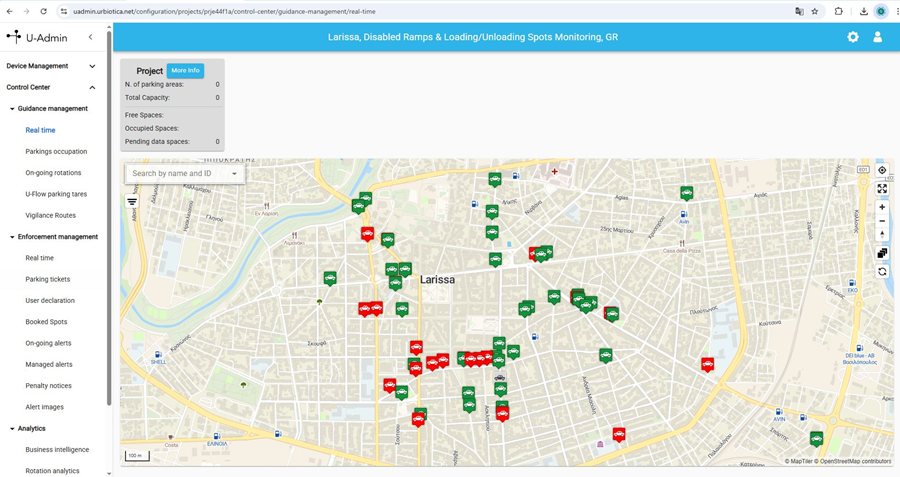Open settings gear in blue header
This screenshot has width=900, height=477.
tap(853, 37)
